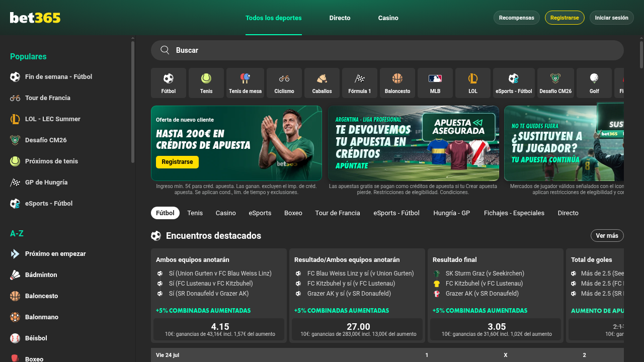The height and width of the screenshot is (362, 644).
Task: Click Sí (Union Gurten v FC Blau Weiss Linz)
Action: (x=220, y=274)
